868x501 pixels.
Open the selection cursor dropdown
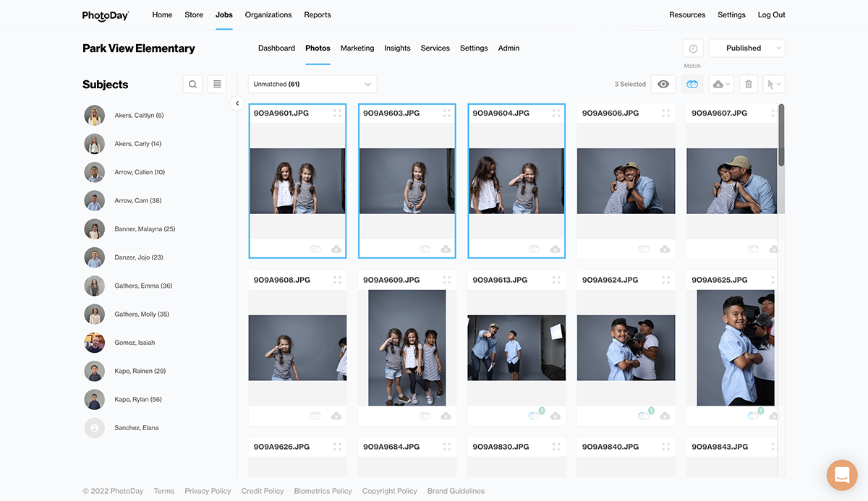pos(774,85)
